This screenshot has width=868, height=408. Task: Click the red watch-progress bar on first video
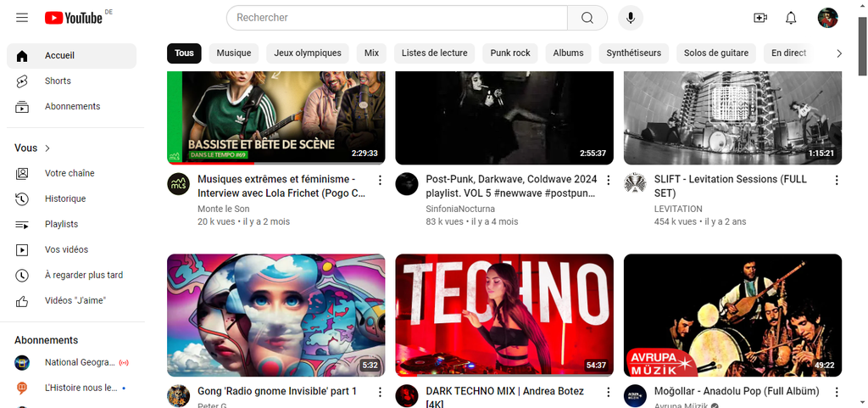pyautogui.click(x=210, y=164)
